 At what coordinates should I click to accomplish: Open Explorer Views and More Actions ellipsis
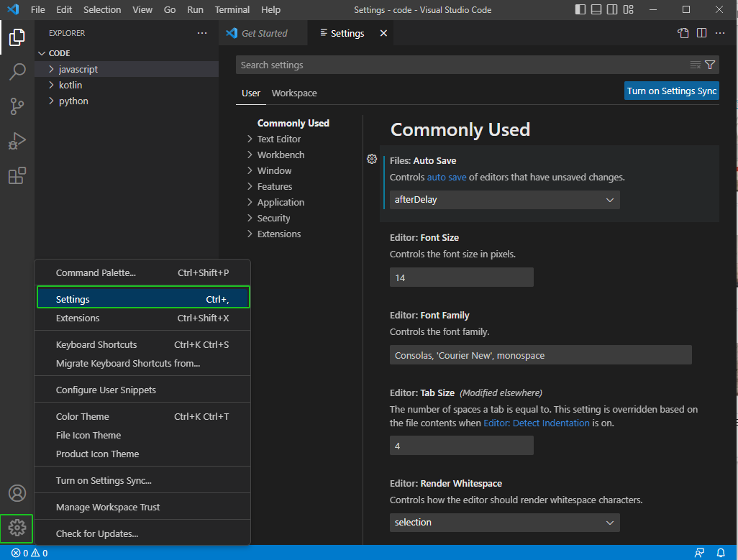click(x=202, y=33)
